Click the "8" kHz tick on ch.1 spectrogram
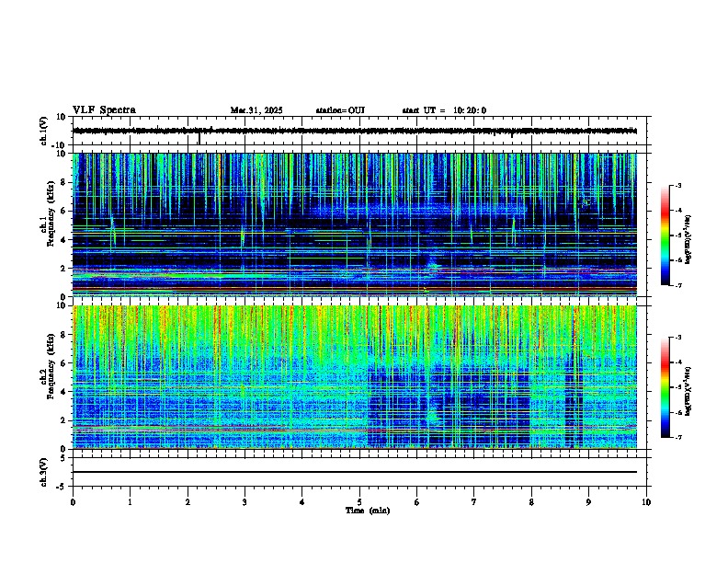Viewport: 728px width, 563px height. (64, 182)
